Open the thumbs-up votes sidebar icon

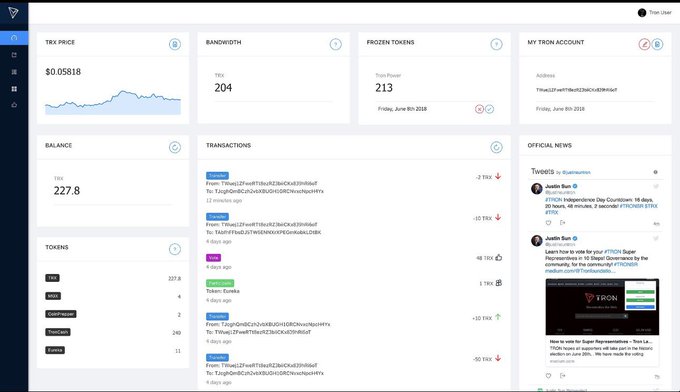(x=14, y=105)
